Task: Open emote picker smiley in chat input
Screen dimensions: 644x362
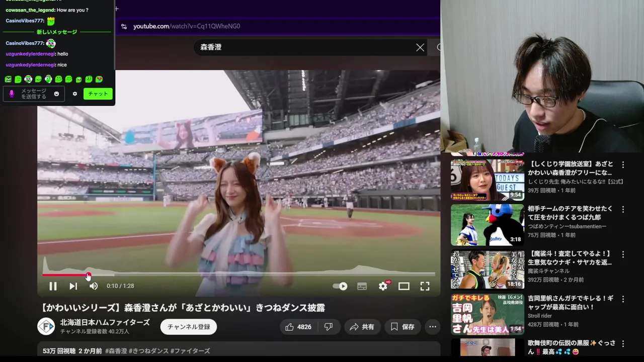Action: coord(56,94)
